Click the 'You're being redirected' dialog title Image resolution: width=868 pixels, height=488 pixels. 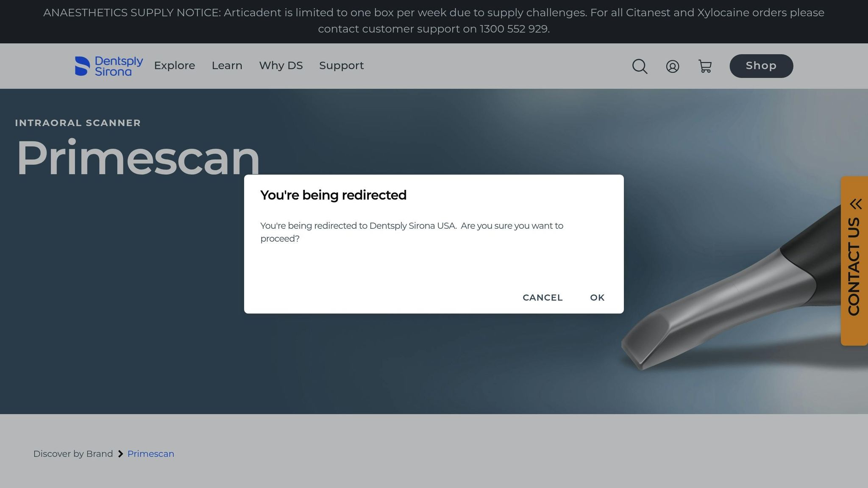pos(333,195)
